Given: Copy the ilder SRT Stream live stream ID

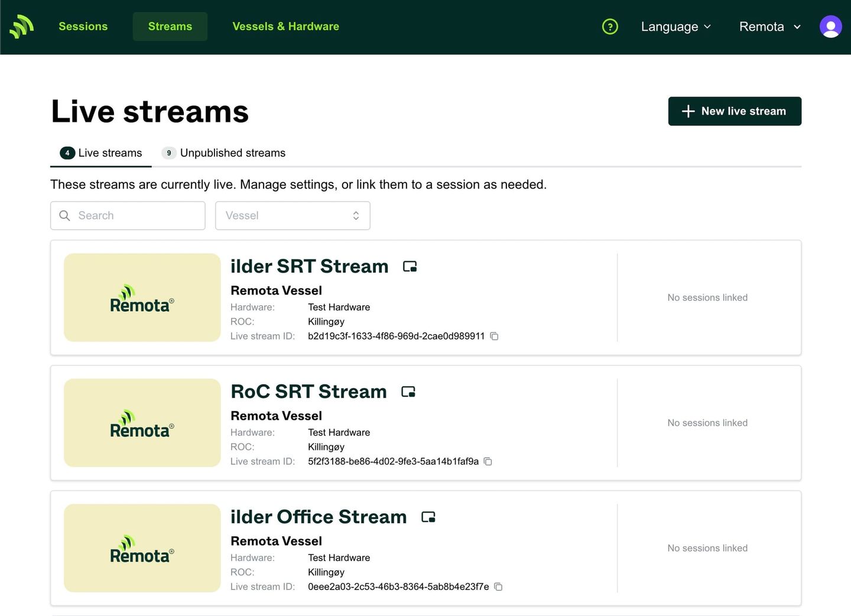Looking at the screenshot, I should pyautogui.click(x=495, y=336).
